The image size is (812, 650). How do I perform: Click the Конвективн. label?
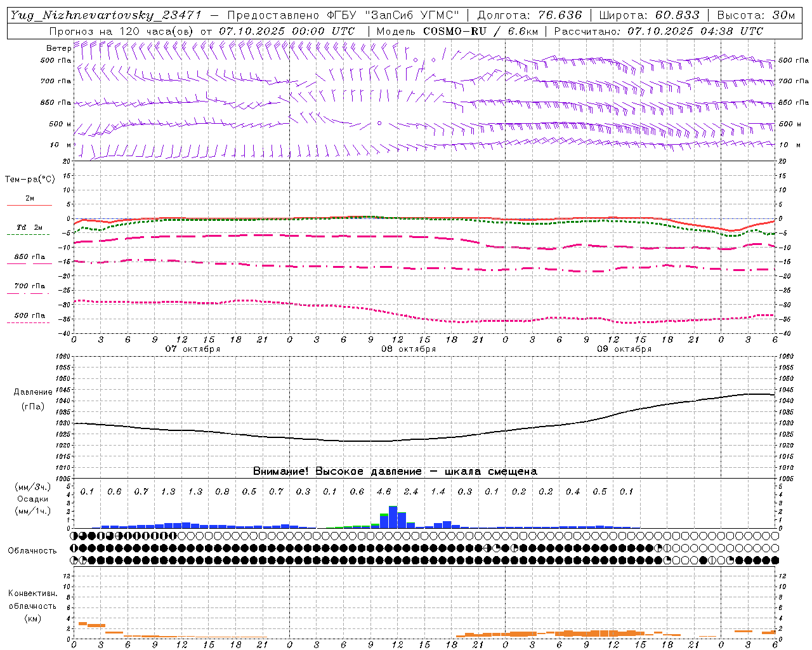(x=32, y=594)
